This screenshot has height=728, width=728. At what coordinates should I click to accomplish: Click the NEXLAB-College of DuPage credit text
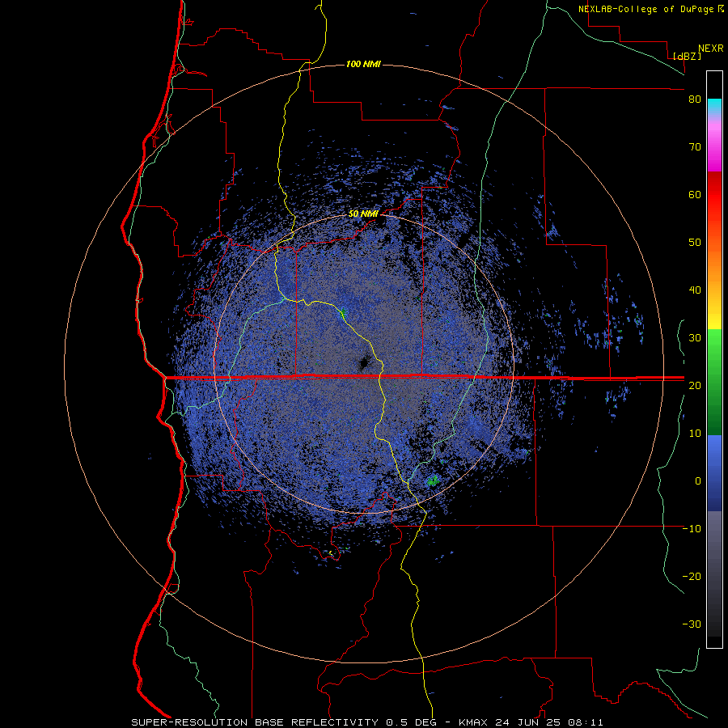click(647, 9)
